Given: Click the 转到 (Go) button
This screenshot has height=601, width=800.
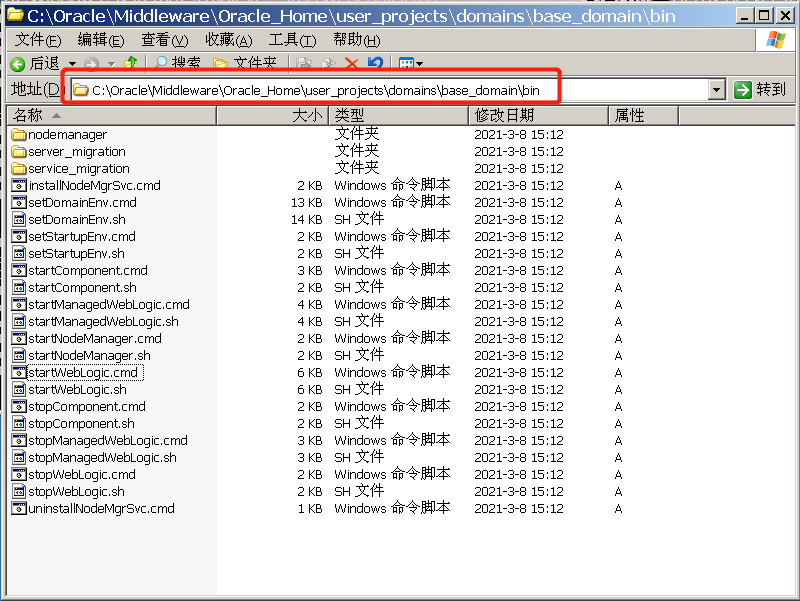Looking at the screenshot, I should tap(761, 90).
